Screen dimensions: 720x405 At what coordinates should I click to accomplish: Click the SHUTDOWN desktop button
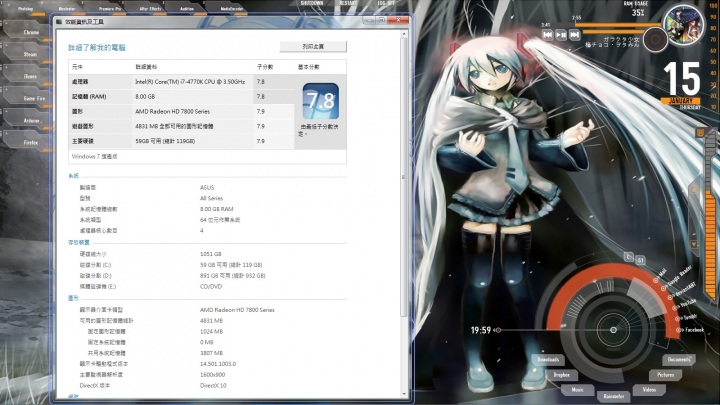pos(312,3)
